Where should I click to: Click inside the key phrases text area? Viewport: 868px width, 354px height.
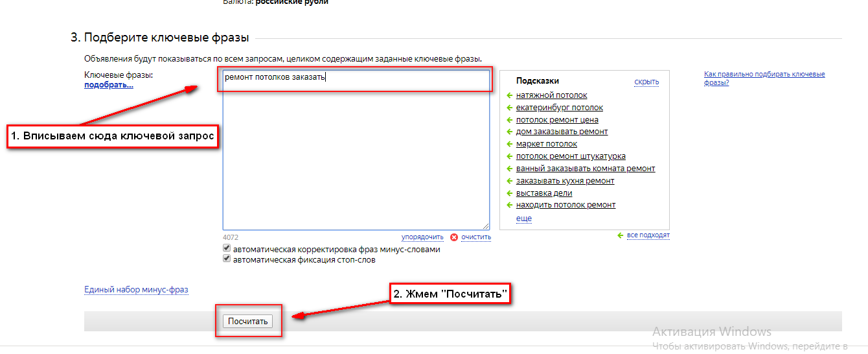tap(355, 156)
